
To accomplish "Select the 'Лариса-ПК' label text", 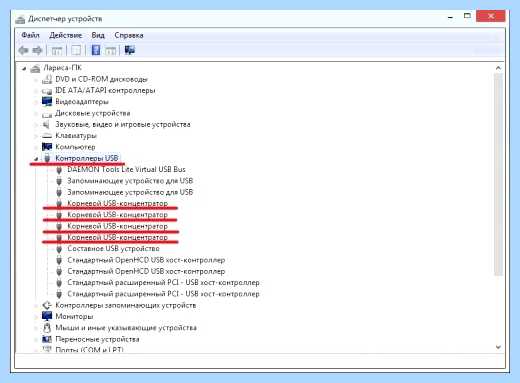I will tap(62, 68).
